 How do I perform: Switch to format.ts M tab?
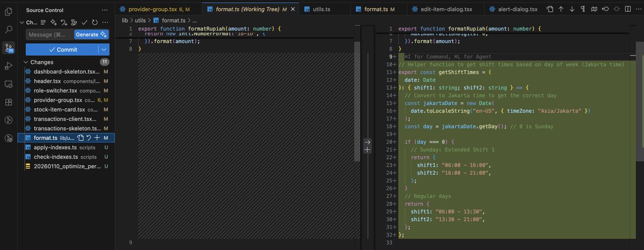(379, 9)
